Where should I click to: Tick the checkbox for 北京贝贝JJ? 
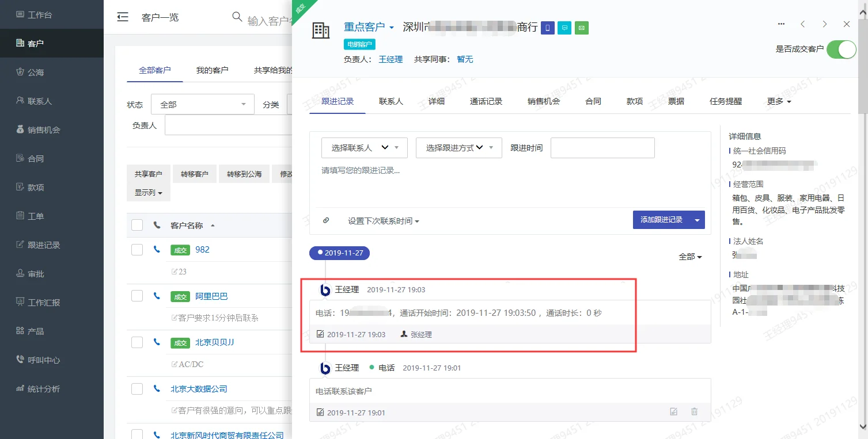(x=137, y=342)
